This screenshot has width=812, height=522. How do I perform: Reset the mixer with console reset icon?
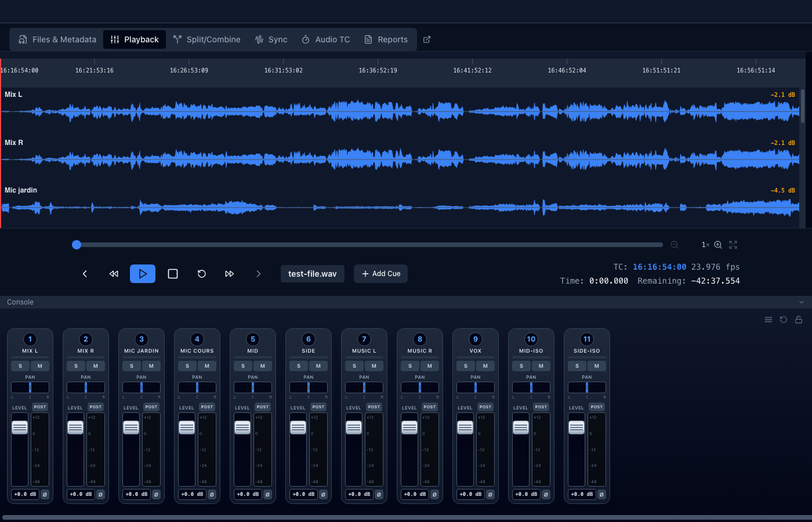(784, 320)
